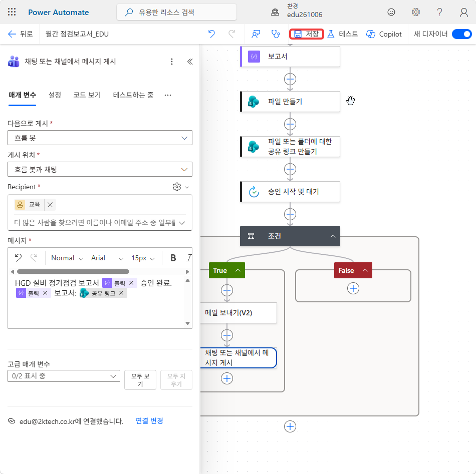Click the redo arrow in toolbar
476x474 pixels.
(x=231, y=34)
